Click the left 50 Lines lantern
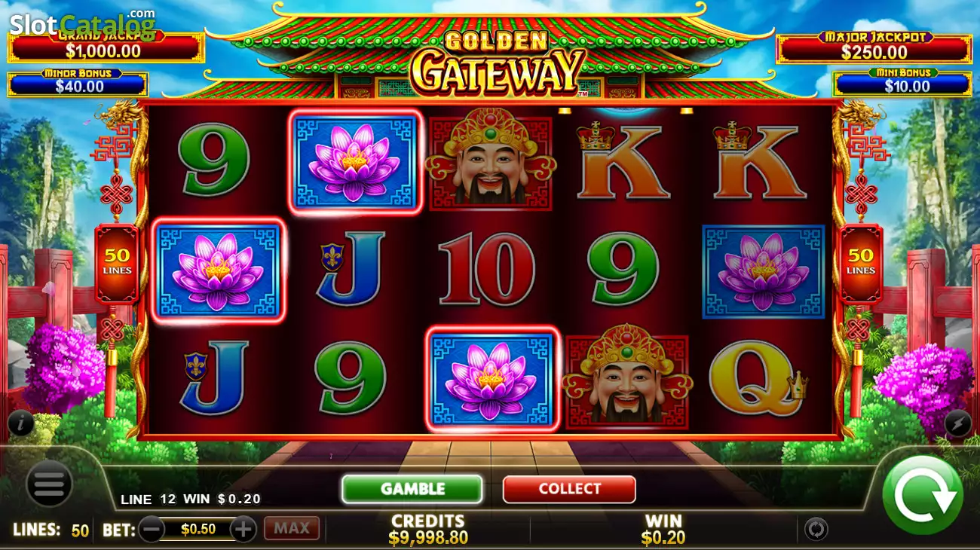The image size is (980, 550). (x=117, y=264)
